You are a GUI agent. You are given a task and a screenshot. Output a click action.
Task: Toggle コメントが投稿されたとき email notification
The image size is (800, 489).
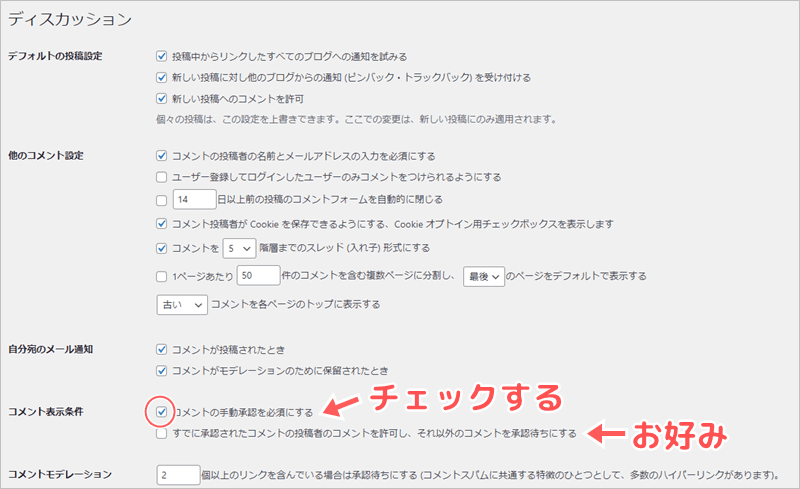tap(163, 349)
